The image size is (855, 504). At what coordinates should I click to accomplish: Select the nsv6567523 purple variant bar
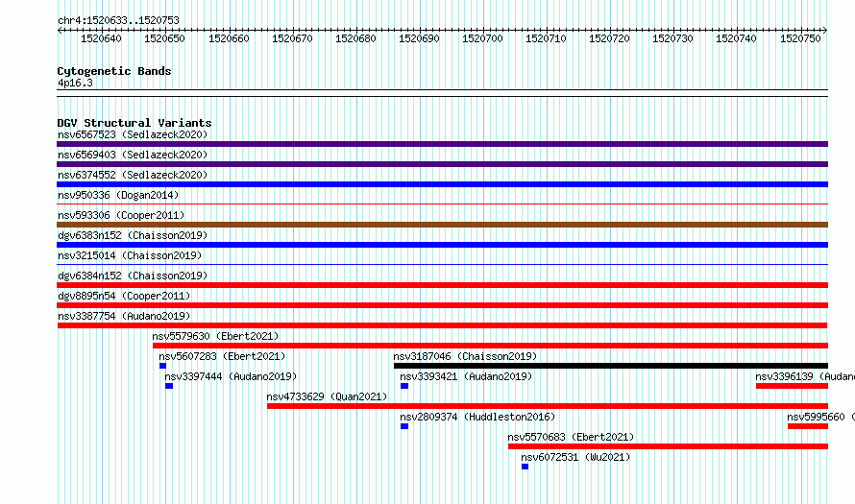pyautogui.click(x=442, y=144)
